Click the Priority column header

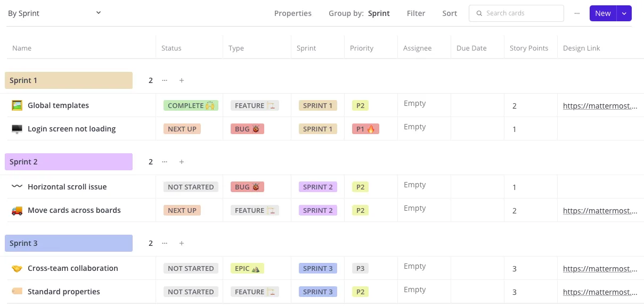pos(362,48)
